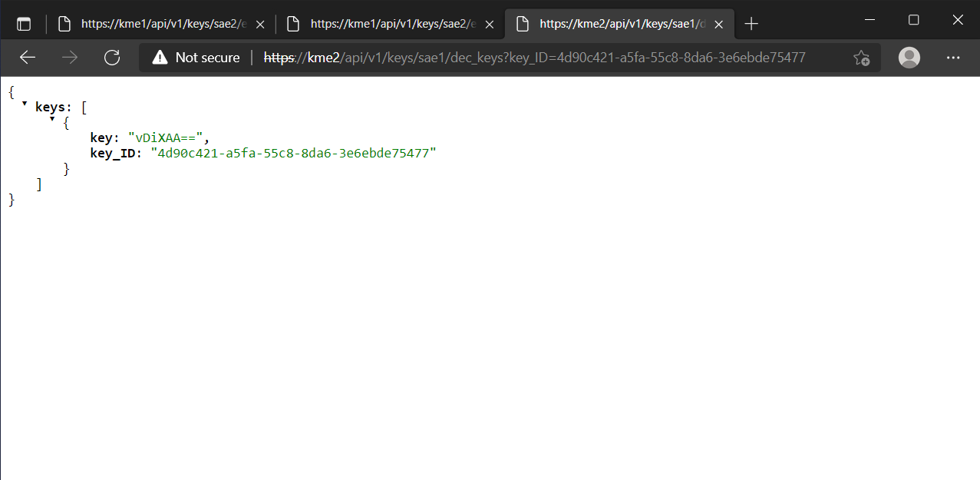Image resolution: width=980 pixels, height=480 pixels.
Task: Open the user profile avatar
Action: pyautogui.click(x=909, y=58)
